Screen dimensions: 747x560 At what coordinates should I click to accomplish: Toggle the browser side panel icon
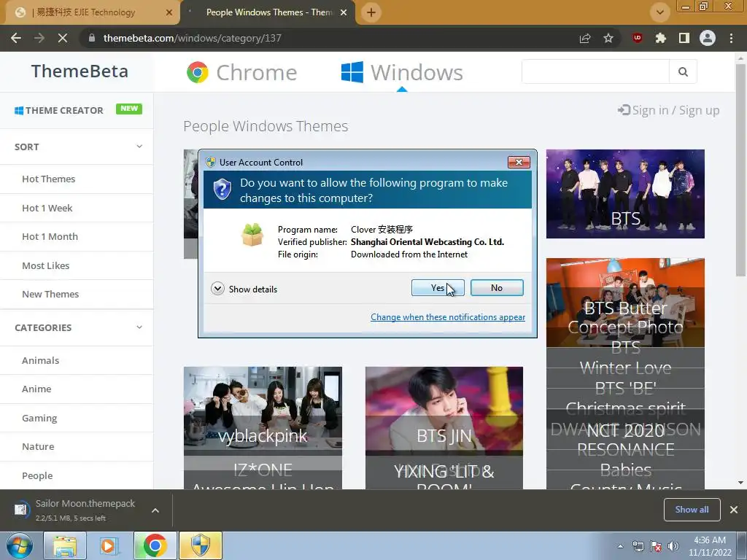(x=684, y=38)
